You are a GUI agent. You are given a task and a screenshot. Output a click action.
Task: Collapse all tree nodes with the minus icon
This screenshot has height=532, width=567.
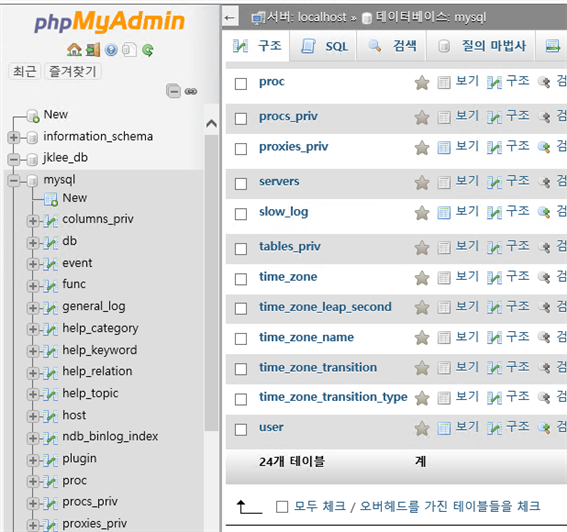(174, 91)
